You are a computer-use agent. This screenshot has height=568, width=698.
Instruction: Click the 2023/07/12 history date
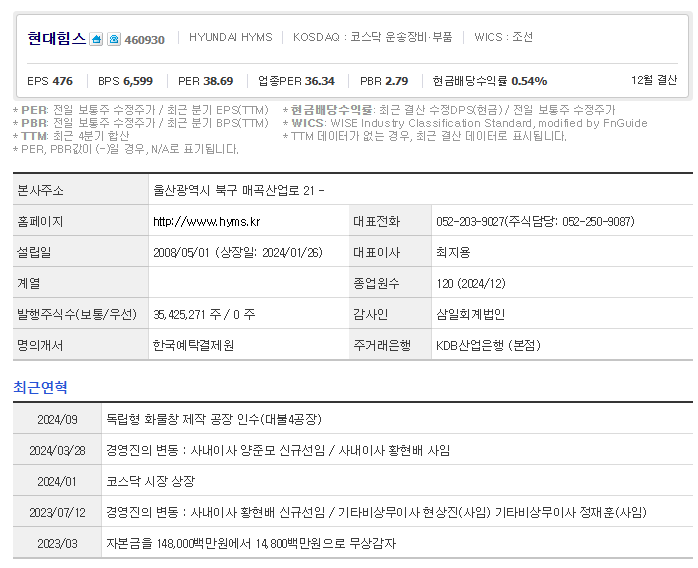57,513
